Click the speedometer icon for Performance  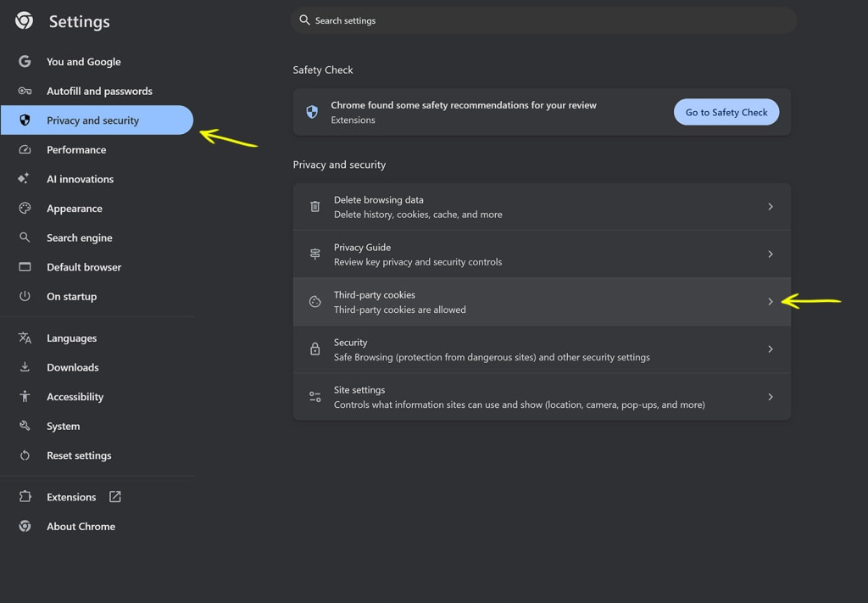coord(25,149)
